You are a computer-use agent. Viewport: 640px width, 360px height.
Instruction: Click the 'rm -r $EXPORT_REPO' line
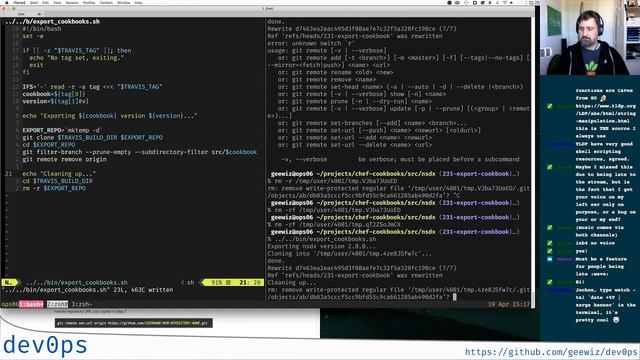[54, 188]
